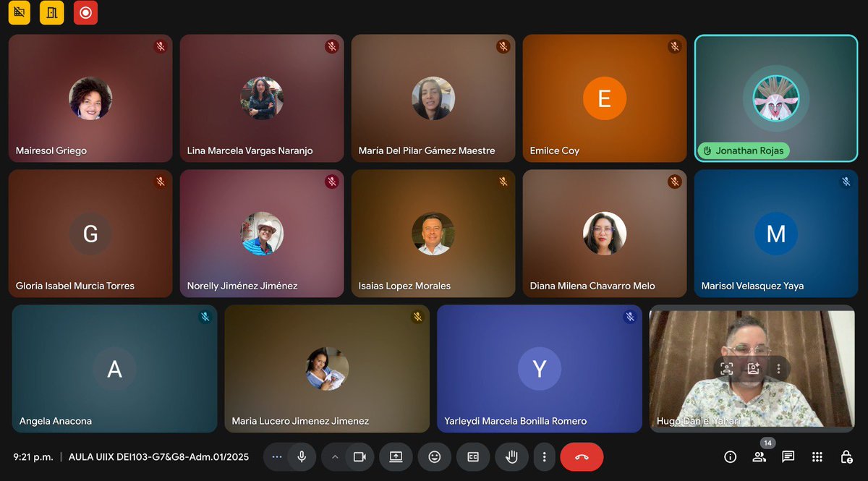
Task: Click muted mic icon on Lina Marcela's tile
Action: (332, 46)
